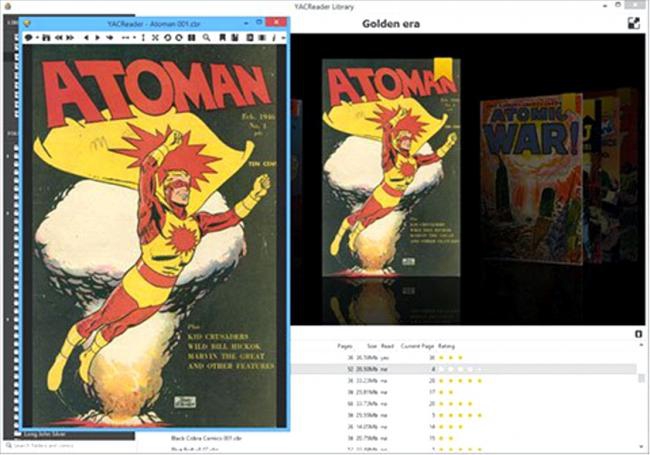Toggle double page mode
This screenshot has width=650, height=455.
point(192,37)
